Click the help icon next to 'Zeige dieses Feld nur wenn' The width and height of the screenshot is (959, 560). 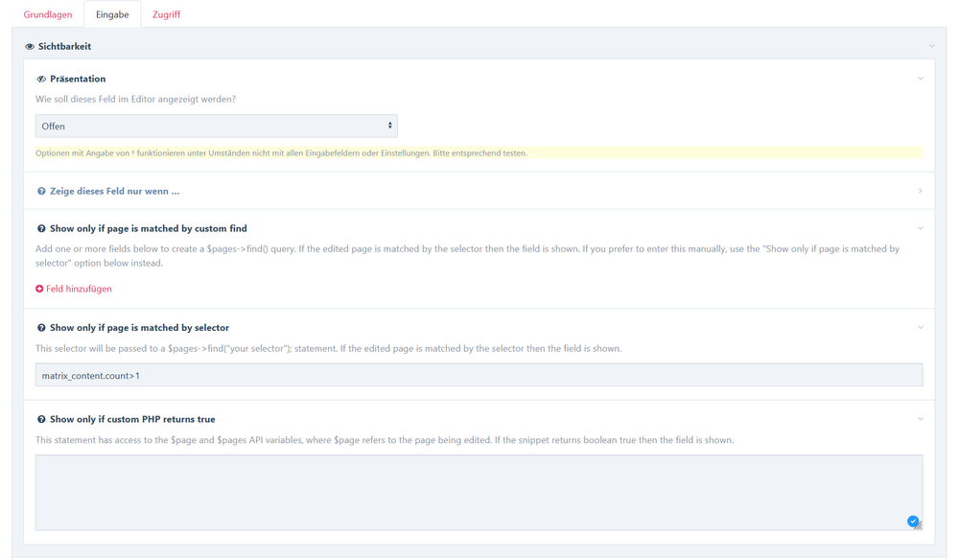[42, 190]
